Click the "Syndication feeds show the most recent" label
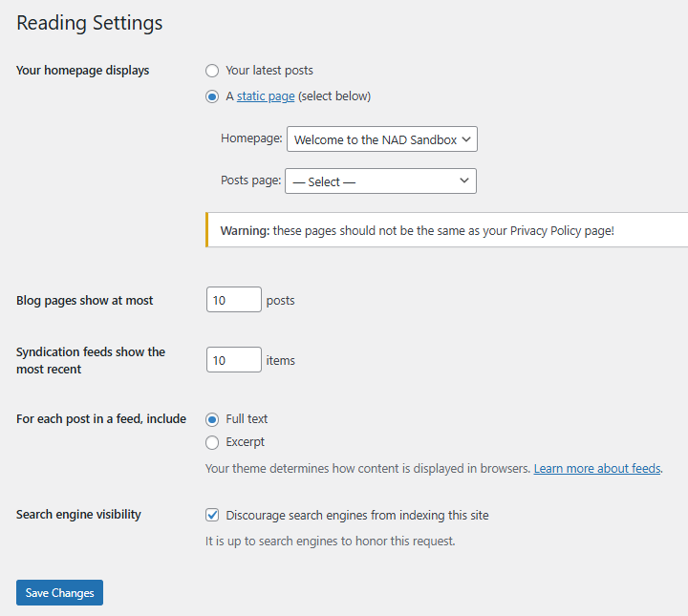The image size is (688, 616). pos(91,360)
